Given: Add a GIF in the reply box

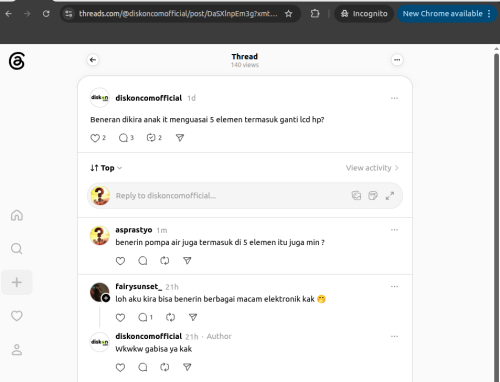Looking at the screenshot, I should click(373, 195).
